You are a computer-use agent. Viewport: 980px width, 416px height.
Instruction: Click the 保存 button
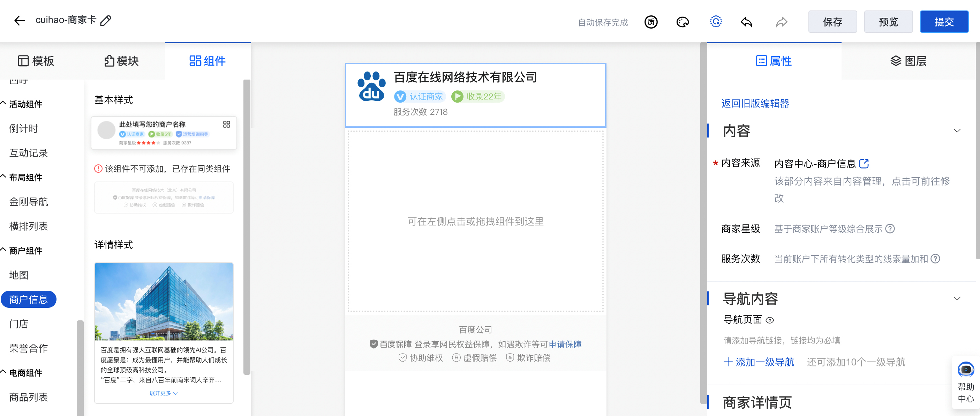pos(832,22)
